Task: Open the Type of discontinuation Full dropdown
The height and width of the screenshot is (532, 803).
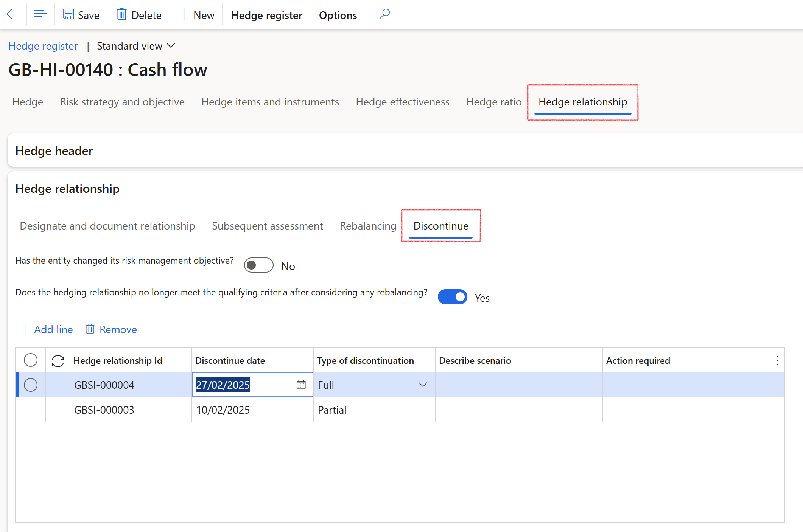Action: coord(423,385)
